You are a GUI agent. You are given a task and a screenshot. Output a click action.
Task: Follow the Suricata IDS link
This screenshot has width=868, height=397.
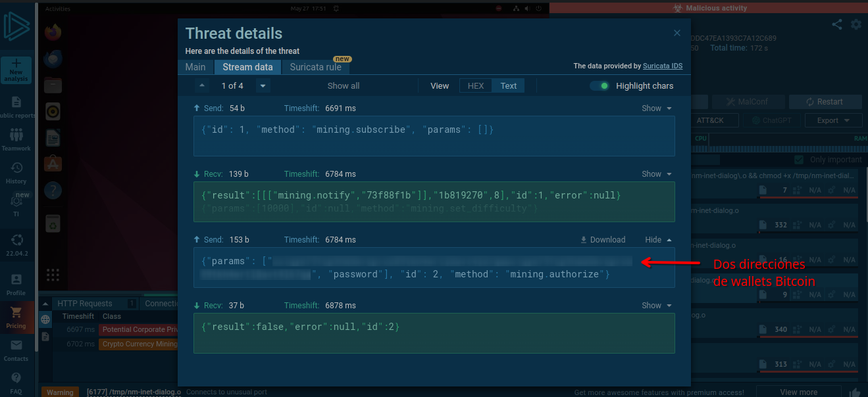click(663, 66)
